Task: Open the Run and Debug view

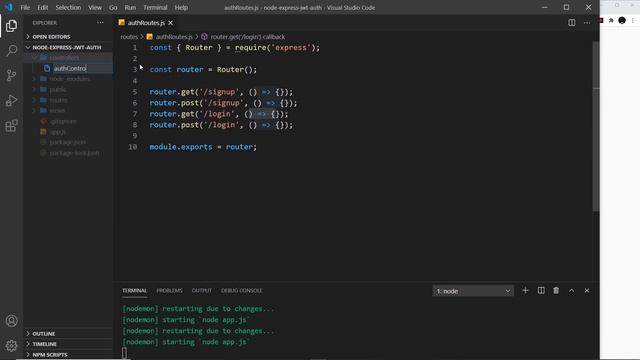Action: [11, 100]
